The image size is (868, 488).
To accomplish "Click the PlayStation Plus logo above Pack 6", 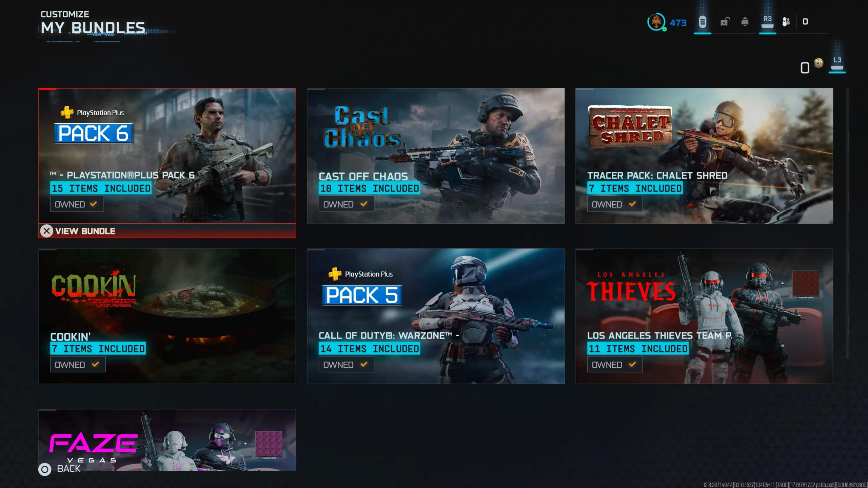I will tap(92, 113).
